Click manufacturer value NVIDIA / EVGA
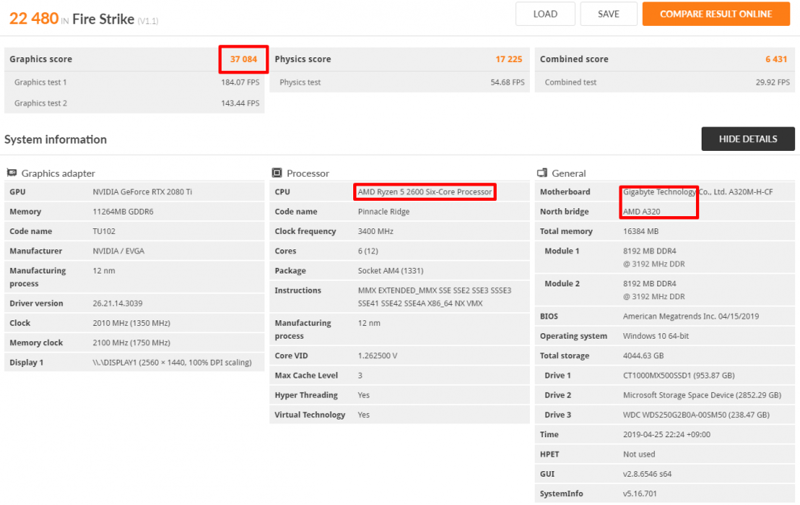 (118, 251)
